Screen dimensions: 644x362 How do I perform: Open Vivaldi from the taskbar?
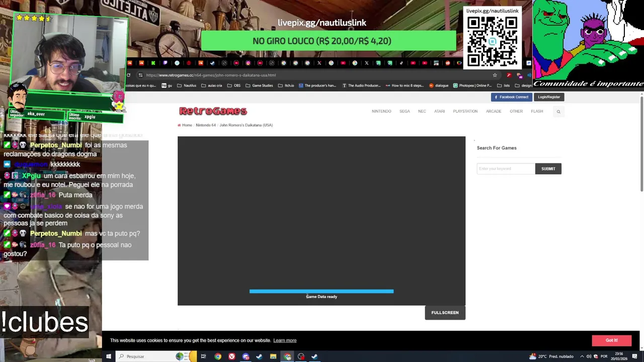point(231,356)
